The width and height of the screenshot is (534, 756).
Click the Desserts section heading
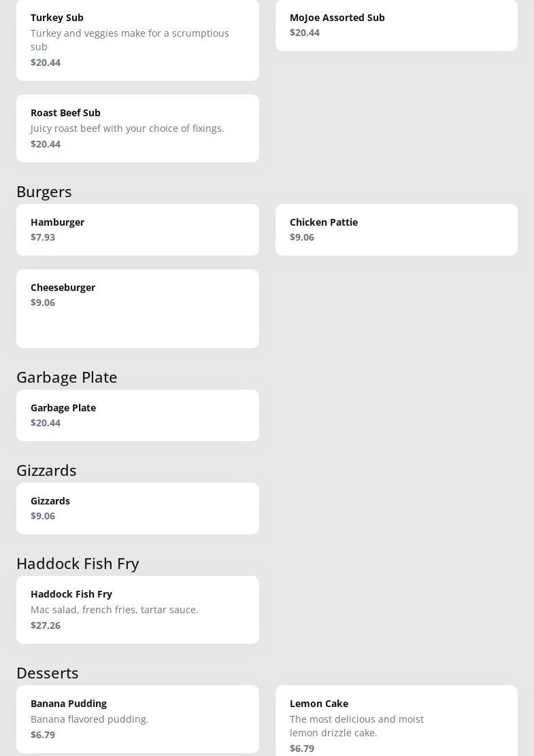pyautogui.click(x=48, y=673)
